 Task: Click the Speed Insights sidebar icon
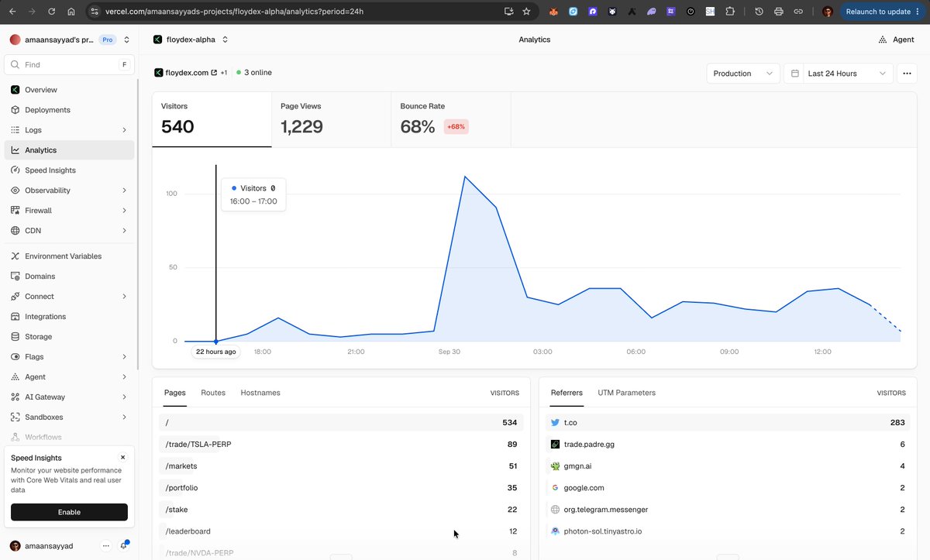click(15, 170)
